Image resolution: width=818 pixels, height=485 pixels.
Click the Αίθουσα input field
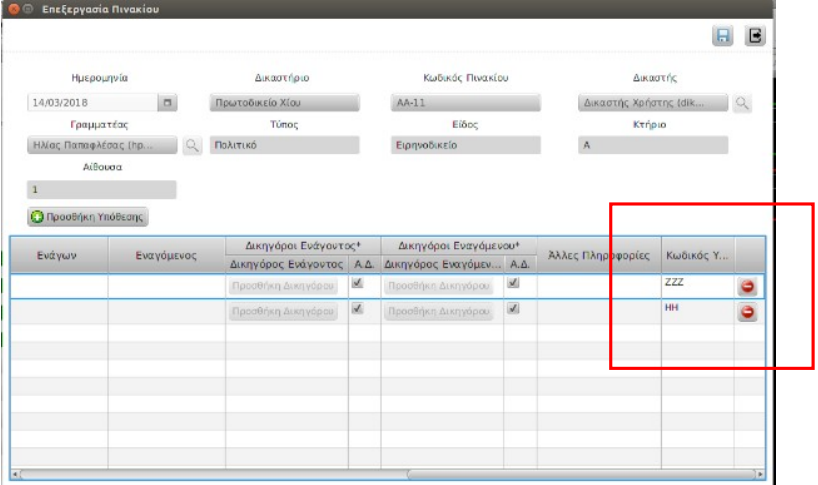click(102, 189)
